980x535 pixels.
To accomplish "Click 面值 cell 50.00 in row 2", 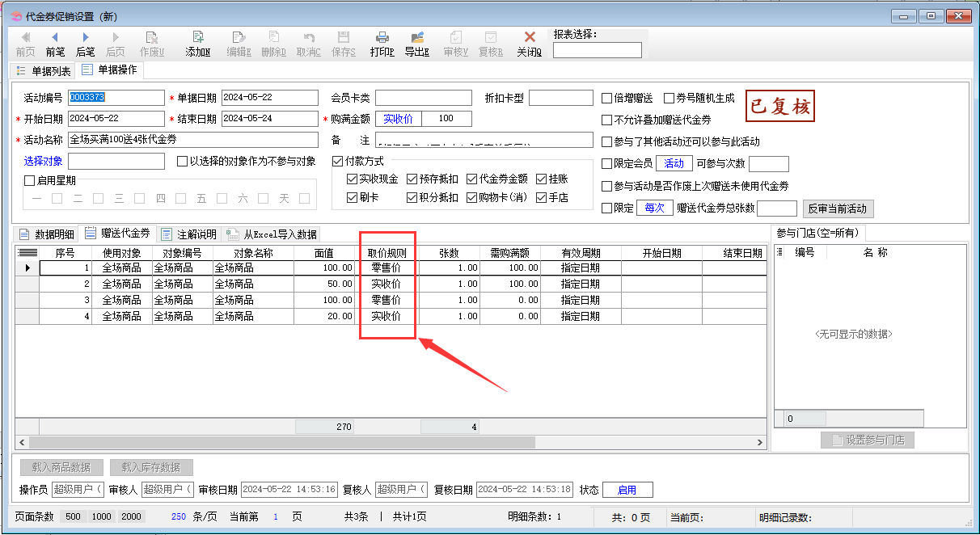I will tap(324, 284).
